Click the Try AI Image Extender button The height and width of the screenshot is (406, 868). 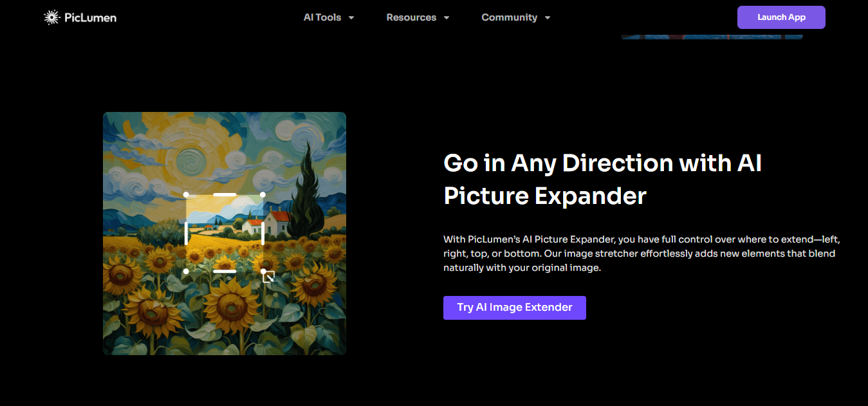pyautogui.click(x=514, y=308)
